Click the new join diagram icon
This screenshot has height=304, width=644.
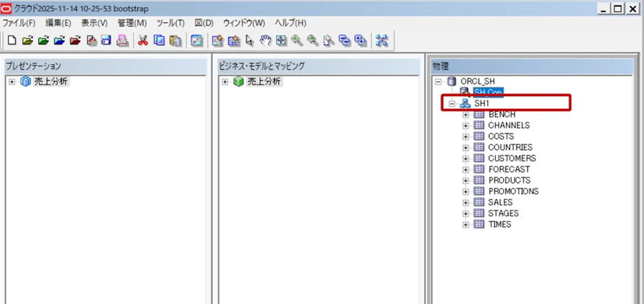234,41
